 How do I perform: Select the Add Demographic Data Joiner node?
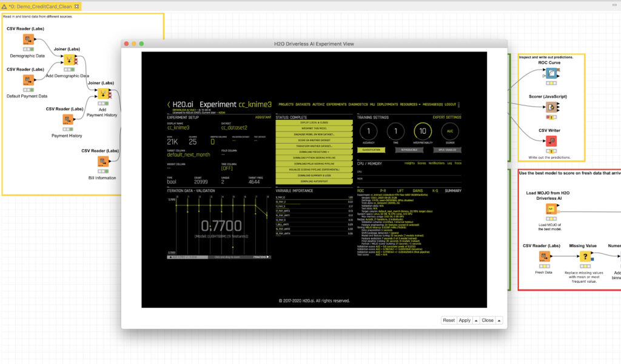[69, 61]
